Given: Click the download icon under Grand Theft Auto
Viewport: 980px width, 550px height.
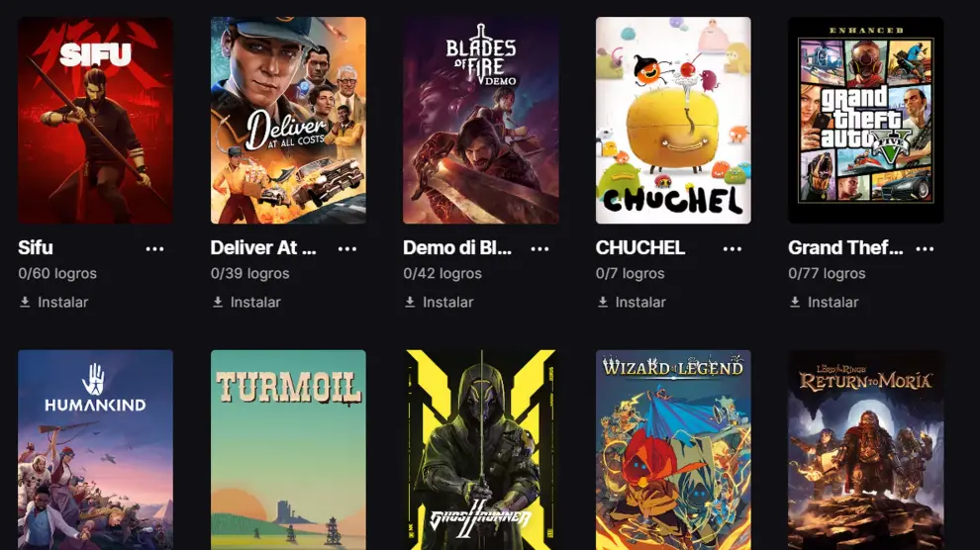Looking at the screenshot, I should pos(795,302).
